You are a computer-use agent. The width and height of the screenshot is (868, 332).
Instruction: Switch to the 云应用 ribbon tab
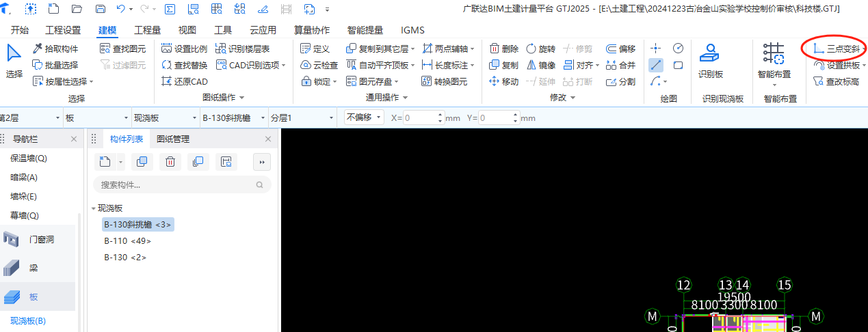[263, 30]
